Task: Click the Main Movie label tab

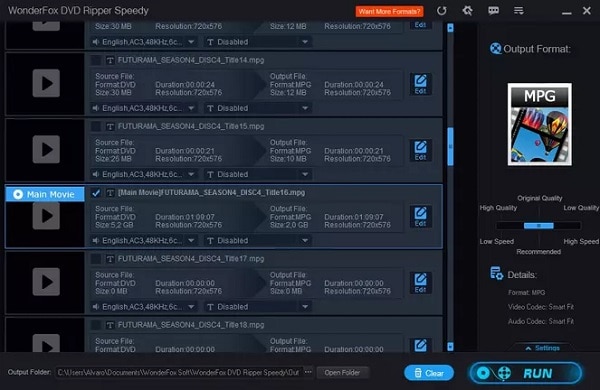Action: point(45,194)
